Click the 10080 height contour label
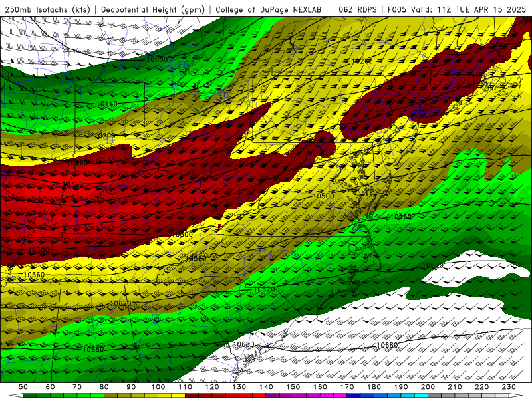532x399 pixels. pos(157,59)
